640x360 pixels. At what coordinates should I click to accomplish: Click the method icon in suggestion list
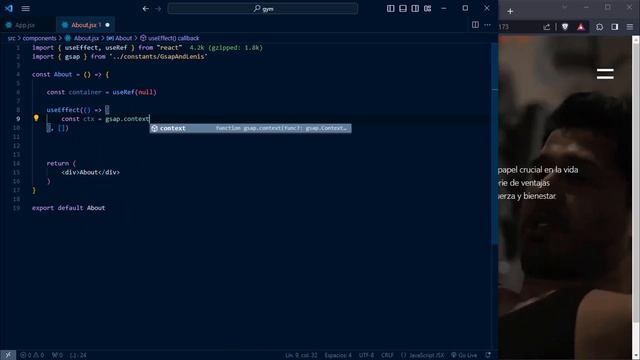[155, 128]
